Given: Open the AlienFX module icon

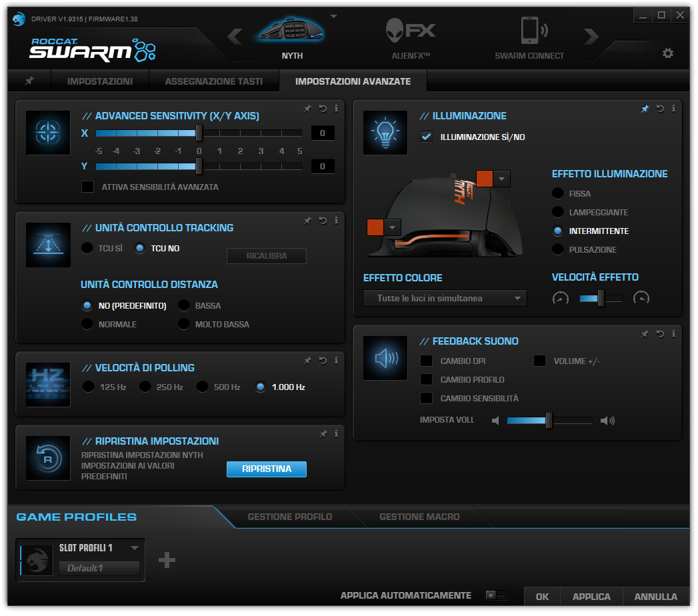Looking at the screenshot, I should (x=411, y=30).
